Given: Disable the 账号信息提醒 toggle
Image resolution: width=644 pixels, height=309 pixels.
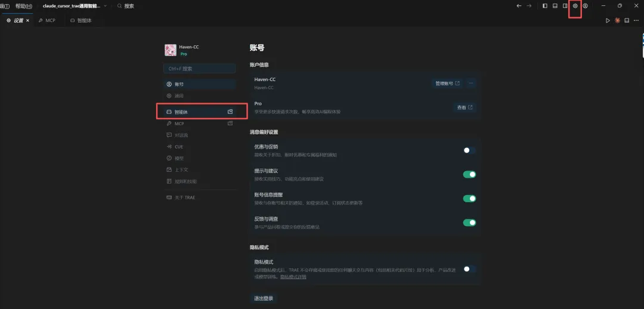Looking at the screenshot, I should pyautogui.click(x=469, y=199).
